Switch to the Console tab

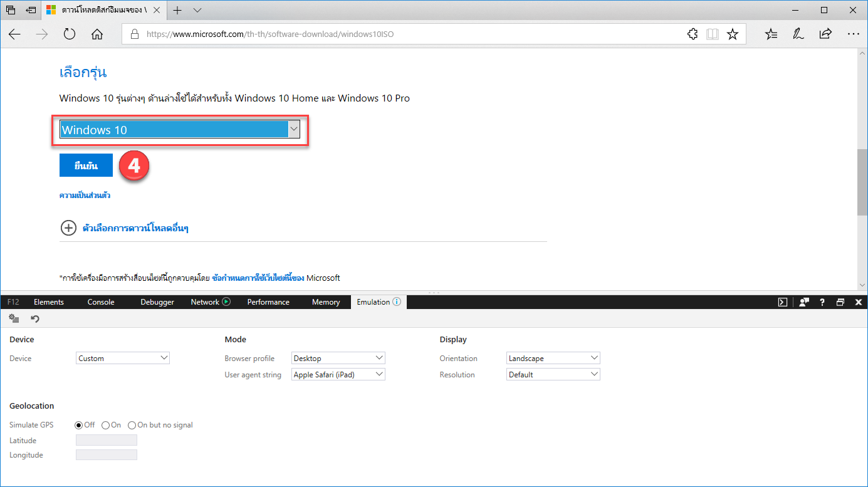pyautogui.click(x=101, y=302)
